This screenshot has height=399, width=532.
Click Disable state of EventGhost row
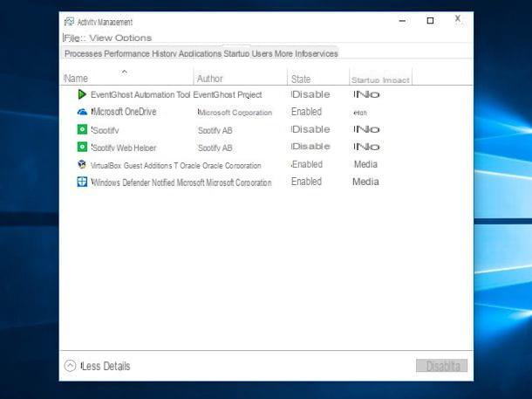click(x=310, y=94)
